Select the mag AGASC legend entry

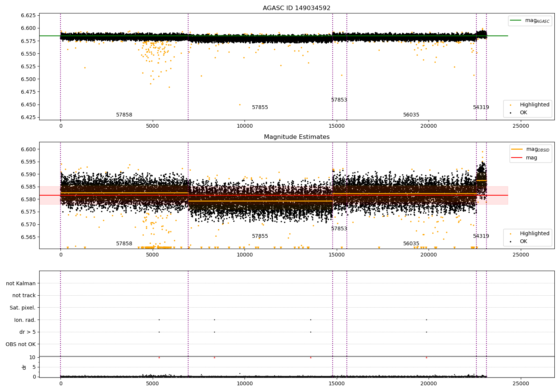530,21
